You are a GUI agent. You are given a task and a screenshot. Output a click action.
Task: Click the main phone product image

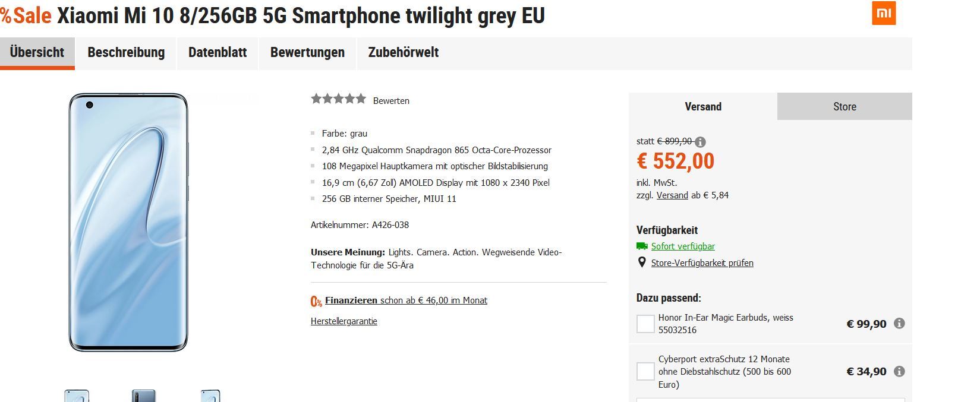(128, 222)
